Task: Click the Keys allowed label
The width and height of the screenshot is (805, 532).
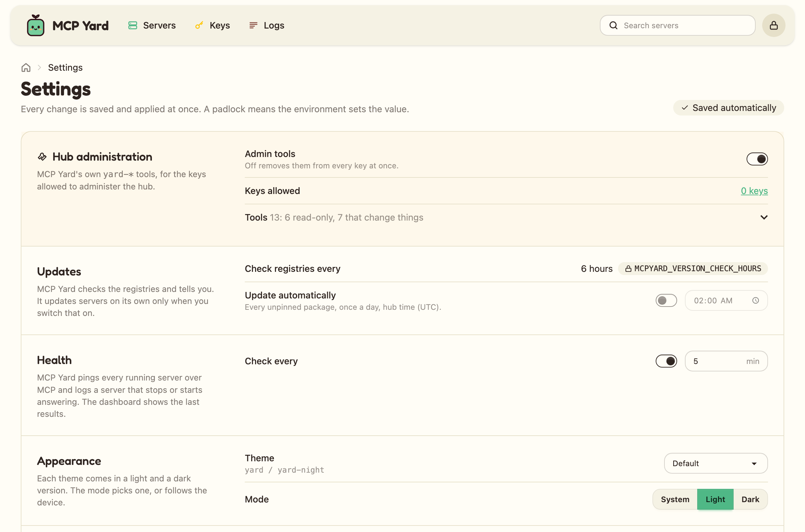Action: point(272,191)
